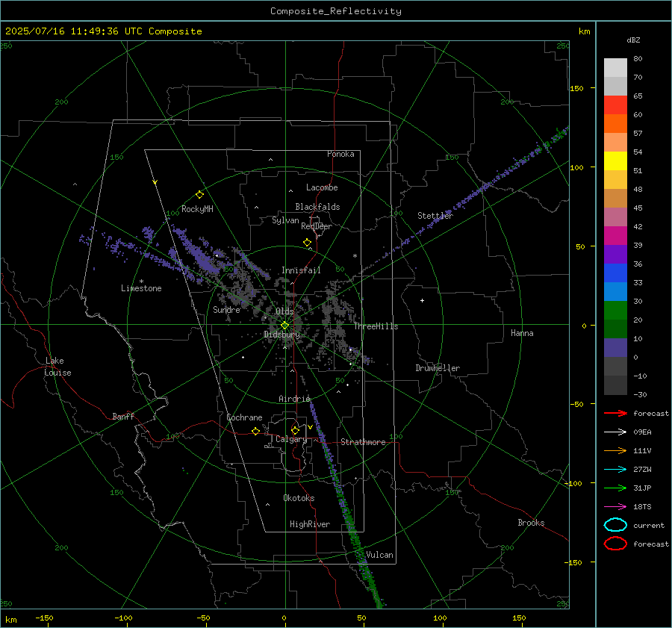
Task: Pick the magenta 39–42 dBZ swatch
Action: 615,236
